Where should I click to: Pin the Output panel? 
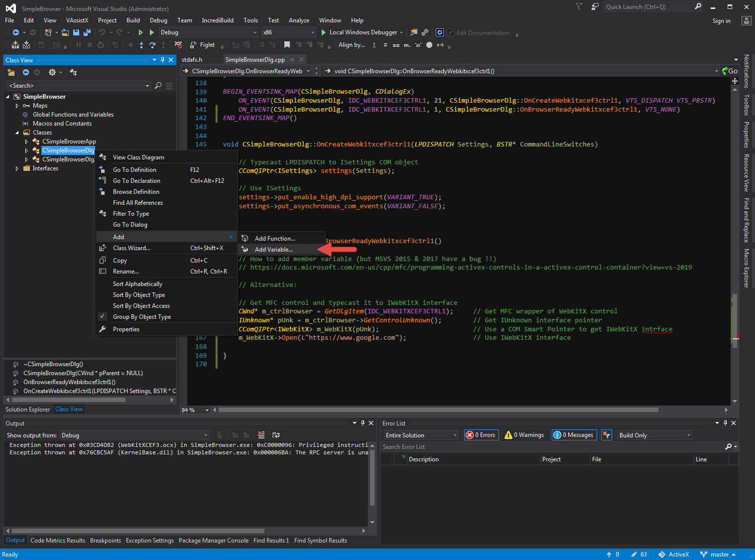363,423
